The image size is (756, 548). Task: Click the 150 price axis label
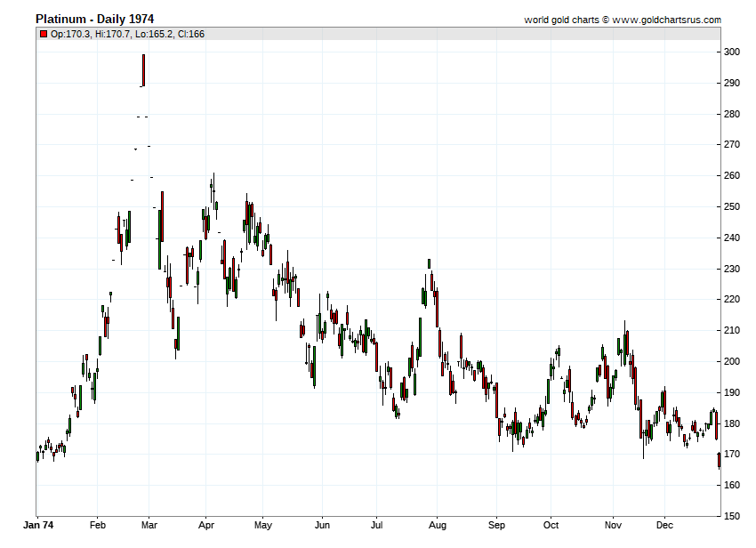[732, 516]
